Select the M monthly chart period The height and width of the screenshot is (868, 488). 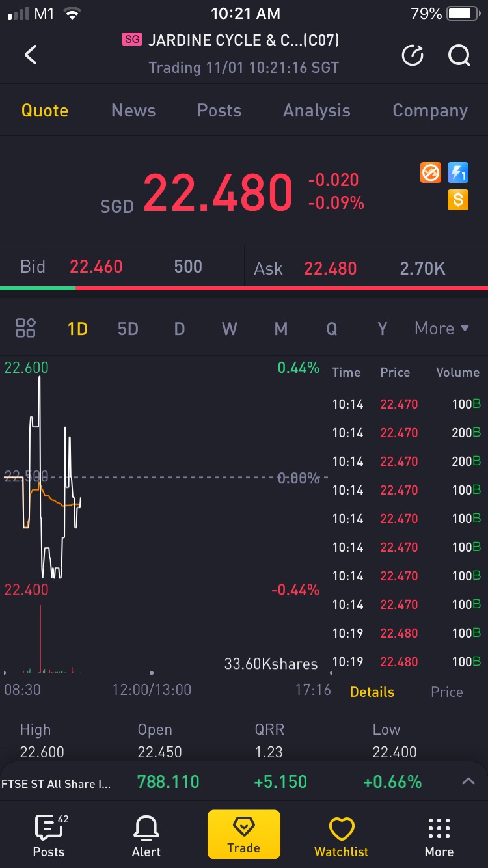click(x=281, y=329)
